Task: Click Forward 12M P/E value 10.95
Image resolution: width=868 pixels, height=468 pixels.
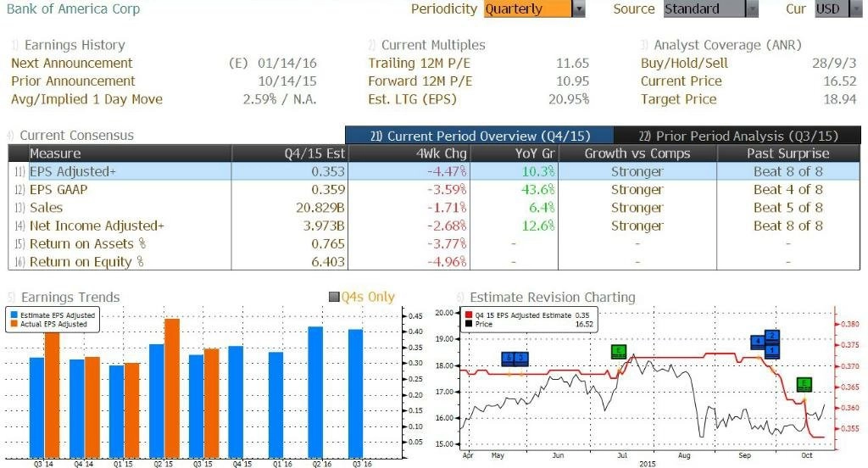Action: pyautogui.click(x=572, y=81)
